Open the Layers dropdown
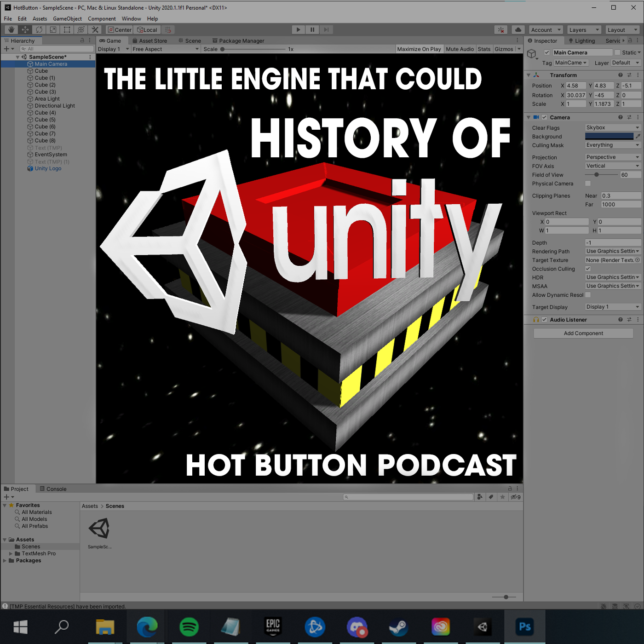The image size is (644, 644). pyautogui.click(x=584, y=30)
